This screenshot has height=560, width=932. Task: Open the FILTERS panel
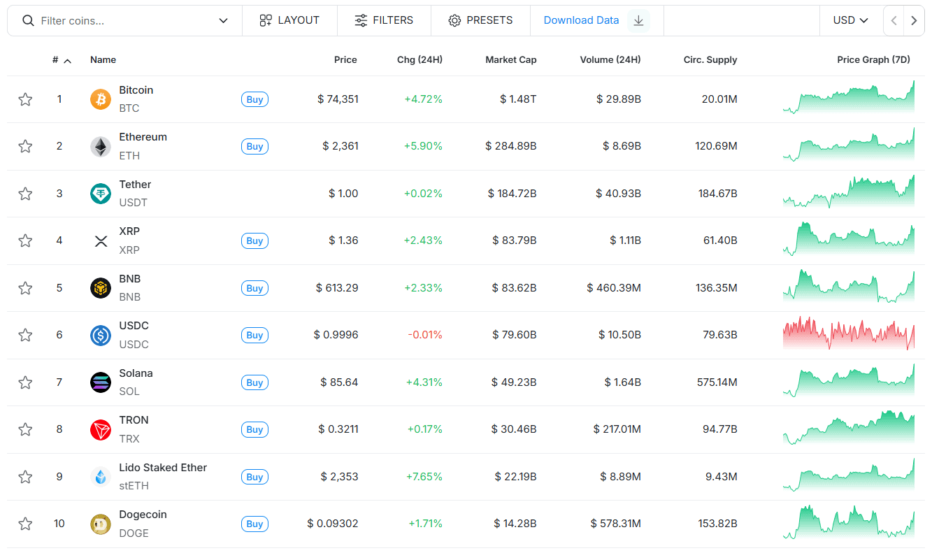(x=384, y=20)
